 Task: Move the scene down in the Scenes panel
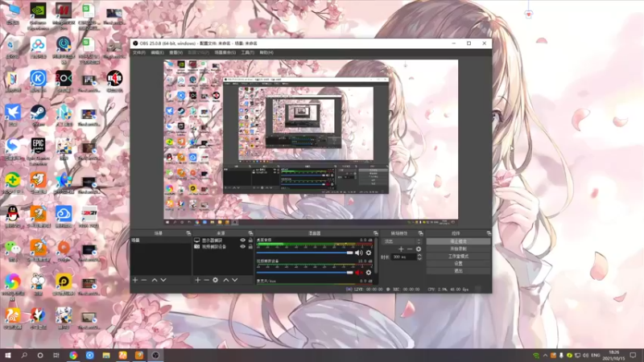point(163,280)
